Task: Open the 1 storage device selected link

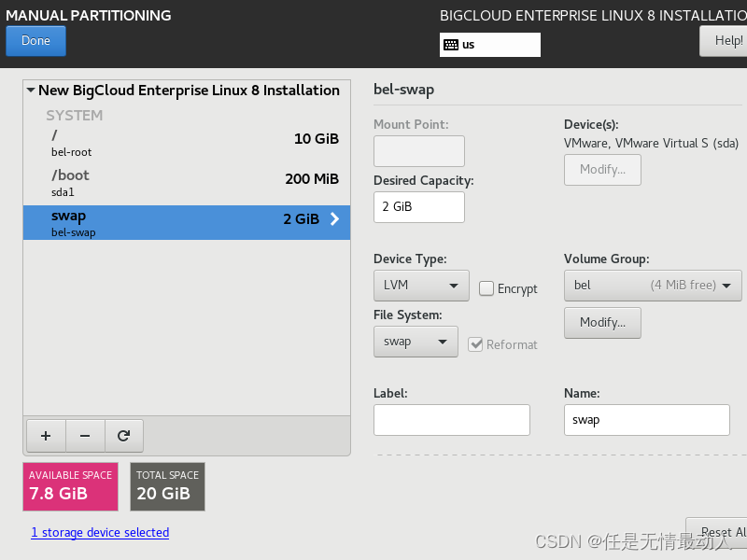Action: point(100,532)
